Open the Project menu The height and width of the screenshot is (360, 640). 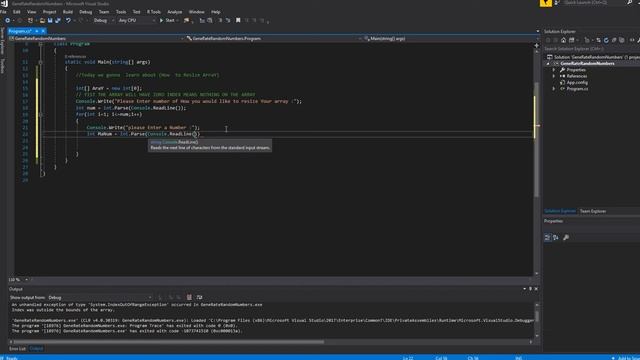[49, 12]
